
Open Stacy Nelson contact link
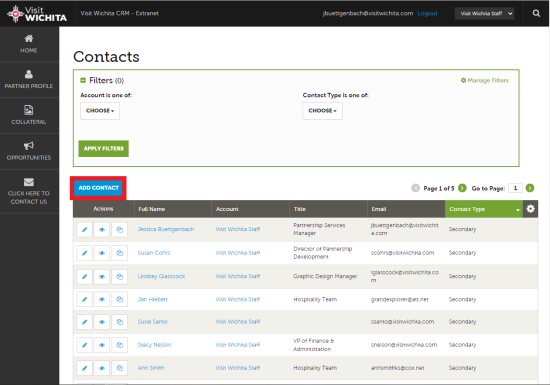click(154, 345)
